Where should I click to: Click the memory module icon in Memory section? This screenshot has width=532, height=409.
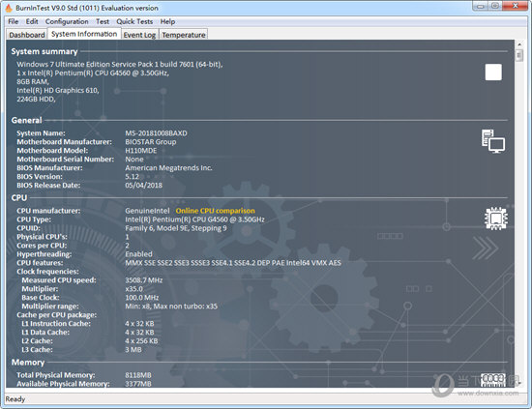tap(493, 380)
